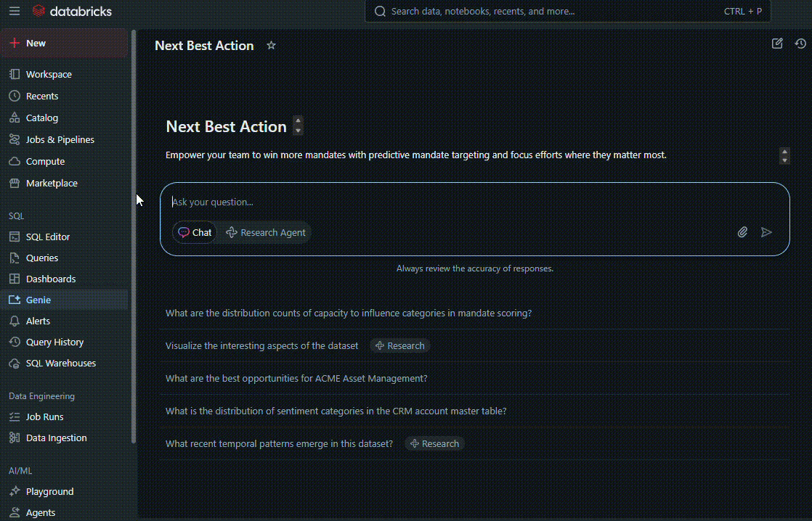Switch to Research Agent mode
The height and width of the screenshot is (521, 812).
coord(266,232)
